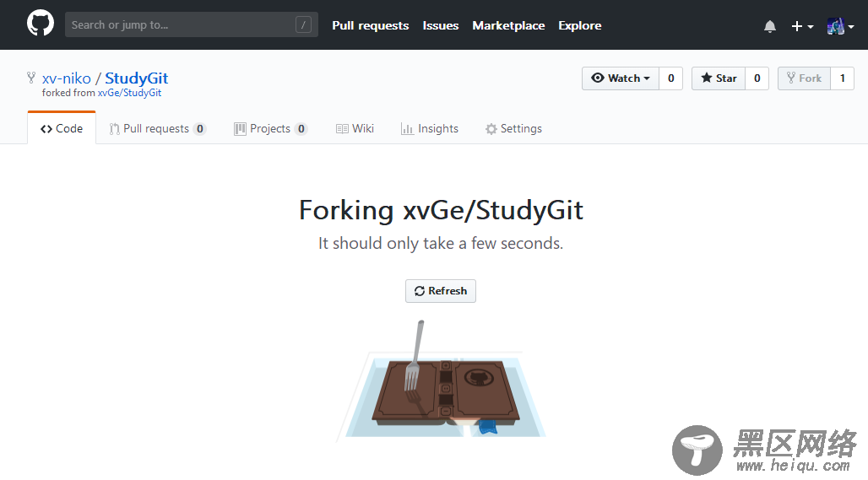Click the fork icon beside xv-niko

pos(31,78)
